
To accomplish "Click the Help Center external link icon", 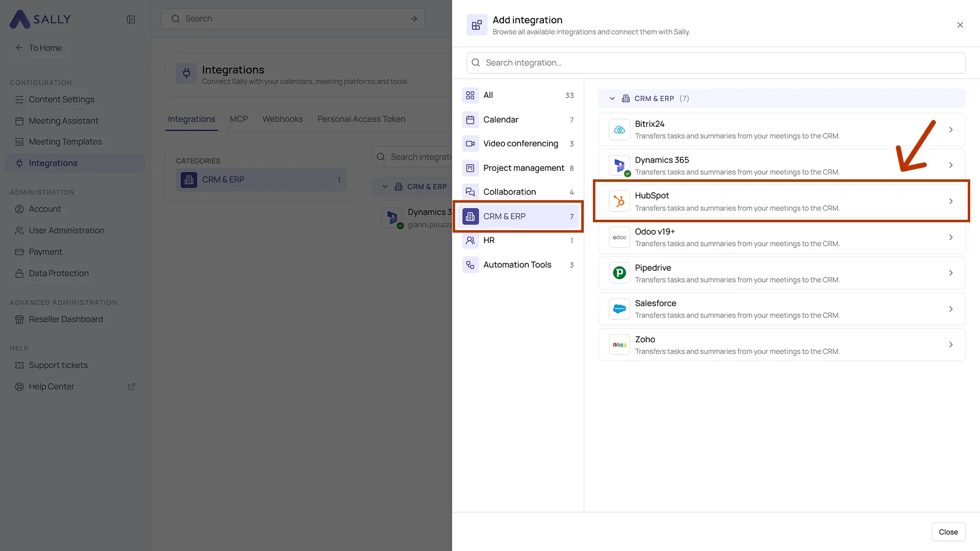I will pyautogui.click(x=131, y=387).
